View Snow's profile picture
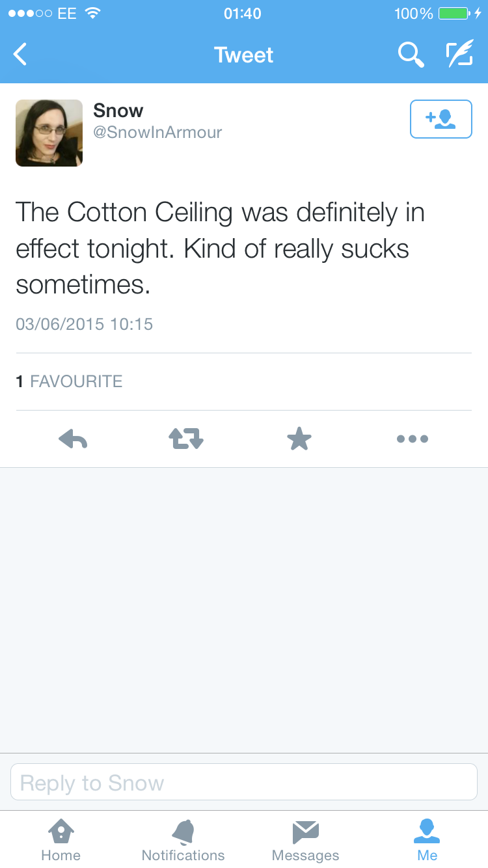This screenshot has height=868, width=488. click(x=49, y=133)
